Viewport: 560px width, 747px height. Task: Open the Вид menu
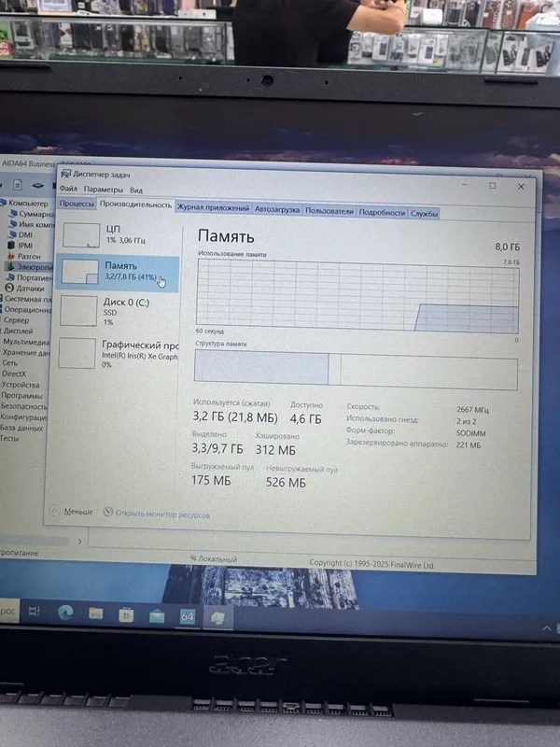click(x=136, y=190)
